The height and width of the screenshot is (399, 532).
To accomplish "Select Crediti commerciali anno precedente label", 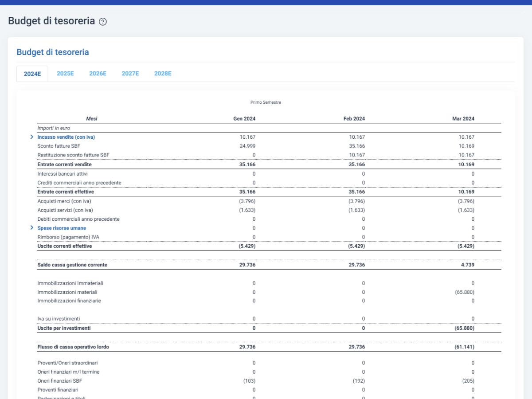I will (79, 183).
